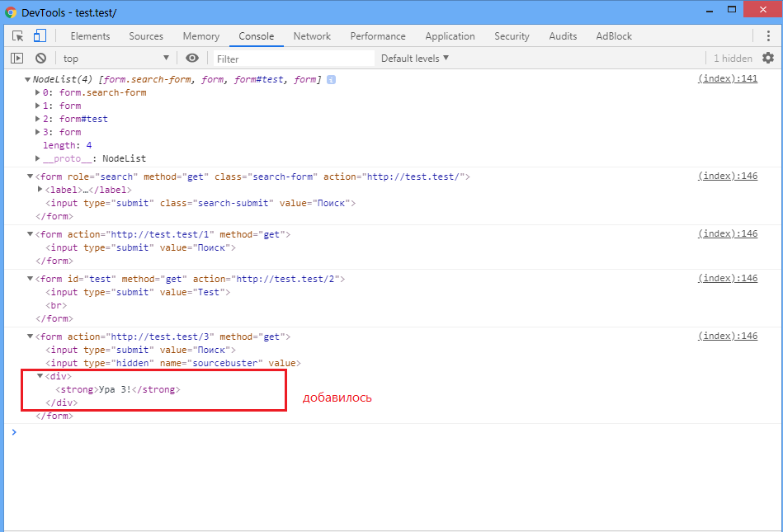
Task: Activate the inspect element picker icon
Action: point(17,36)
